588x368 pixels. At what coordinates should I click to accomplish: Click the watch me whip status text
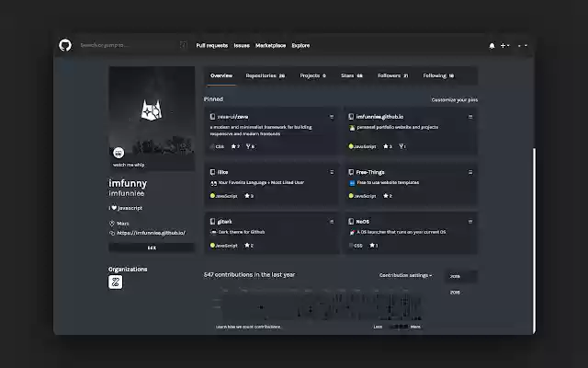pyautogui.click(x=129, y=165)
